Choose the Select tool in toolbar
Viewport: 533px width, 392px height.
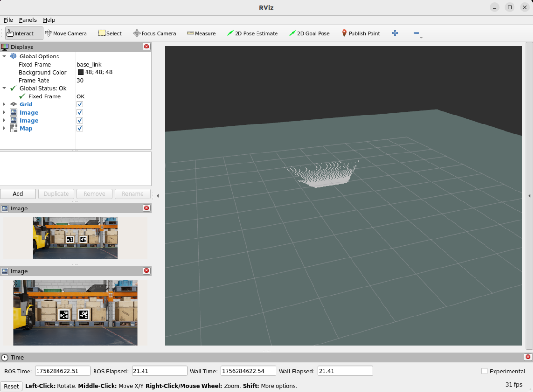pyautogui.click(x=110, y=33)
